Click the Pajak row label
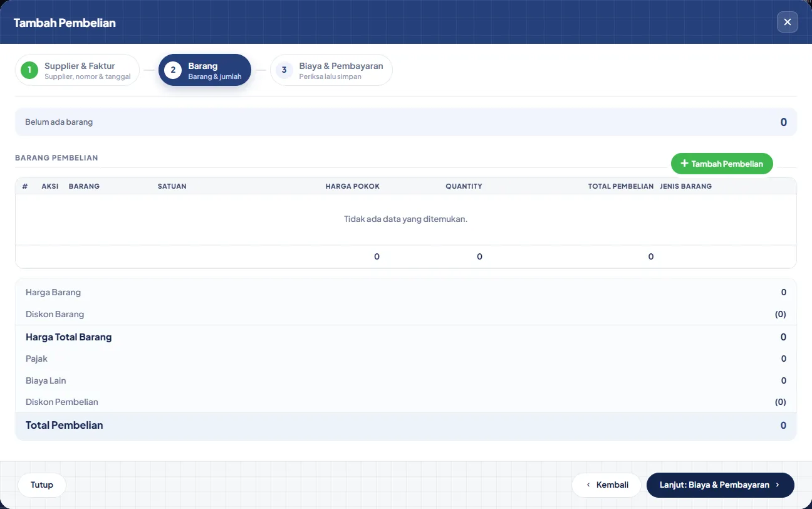 (36, 359)
